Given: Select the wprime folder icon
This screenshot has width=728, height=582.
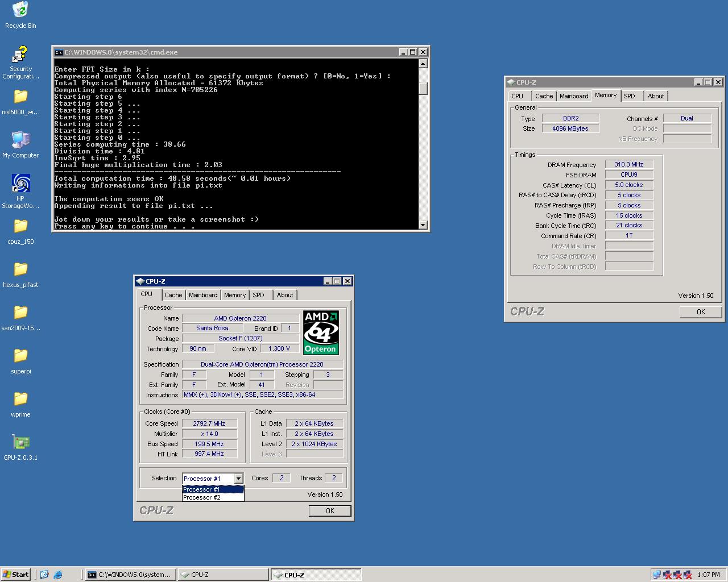Looking at the screenshot, I should pyautogui.click(x=20, y=399).
